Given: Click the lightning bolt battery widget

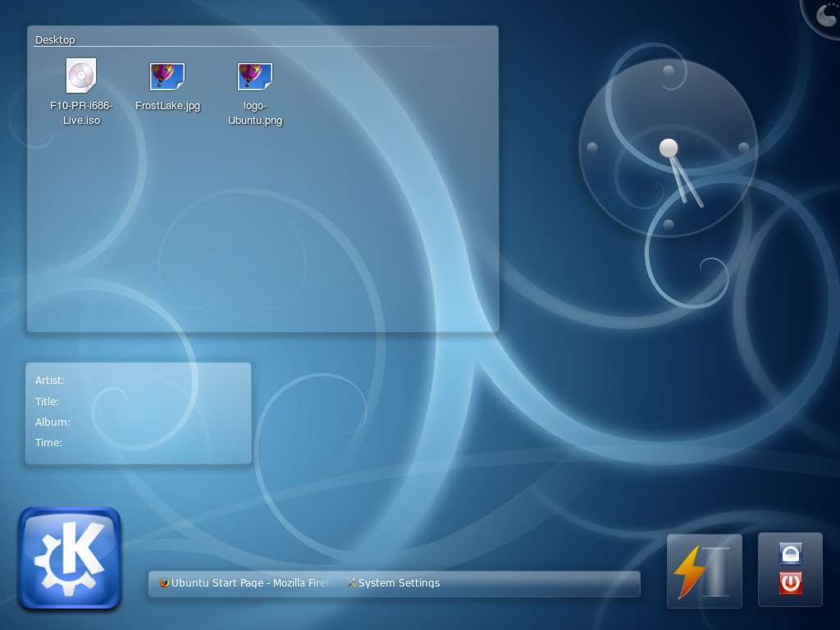Looking at the screenshot, I should tap(704, 571).
